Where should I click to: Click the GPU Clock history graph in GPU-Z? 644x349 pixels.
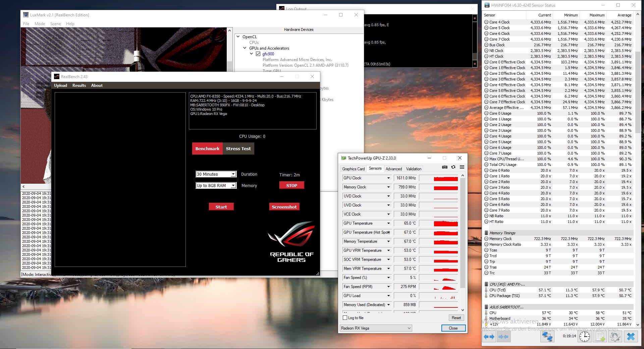(x=438, y=178)
